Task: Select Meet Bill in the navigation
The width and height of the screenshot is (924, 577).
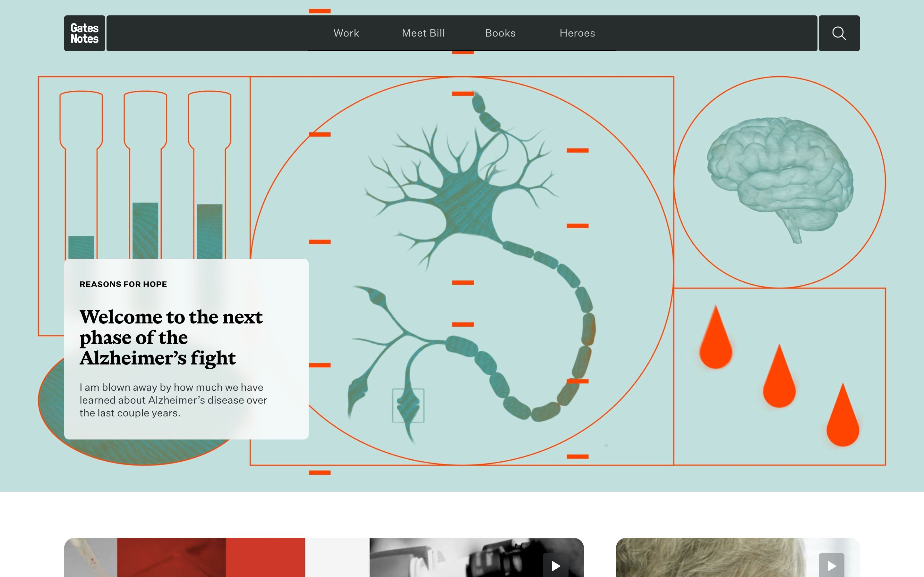Action: (423, 33)
